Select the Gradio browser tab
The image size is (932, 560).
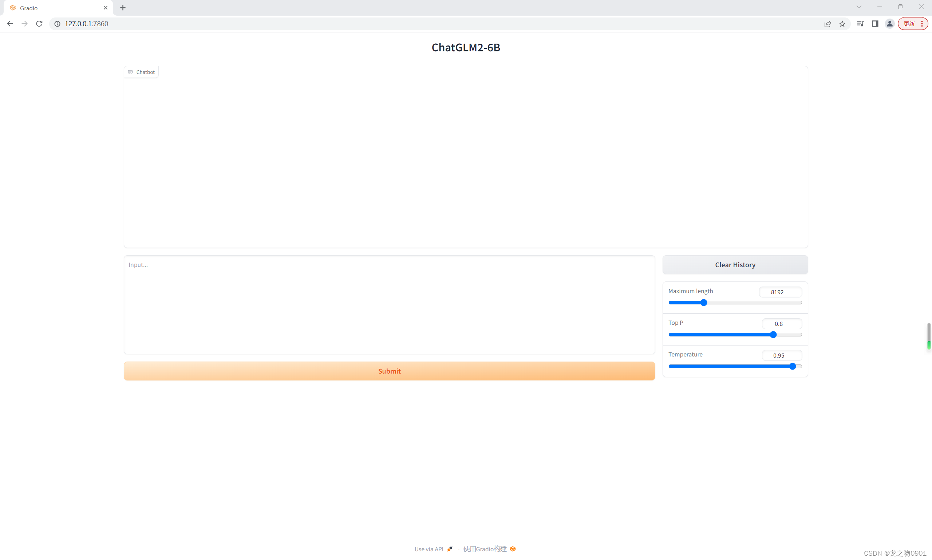click(x=58, y=8)
